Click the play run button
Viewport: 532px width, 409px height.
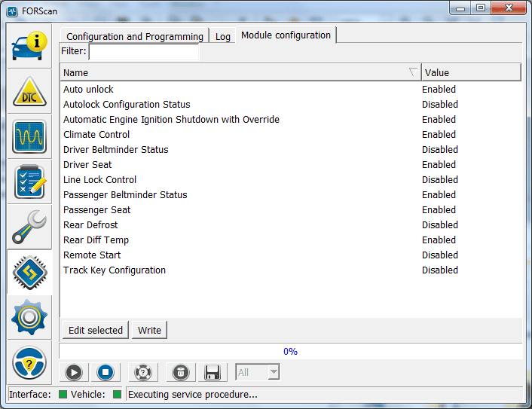74,372
